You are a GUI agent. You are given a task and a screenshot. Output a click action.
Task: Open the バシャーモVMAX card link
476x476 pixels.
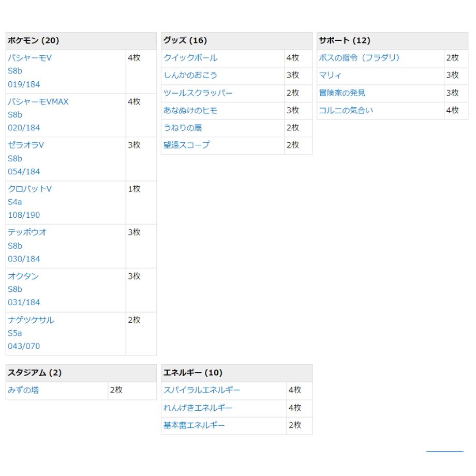click(x=38, y=101)
